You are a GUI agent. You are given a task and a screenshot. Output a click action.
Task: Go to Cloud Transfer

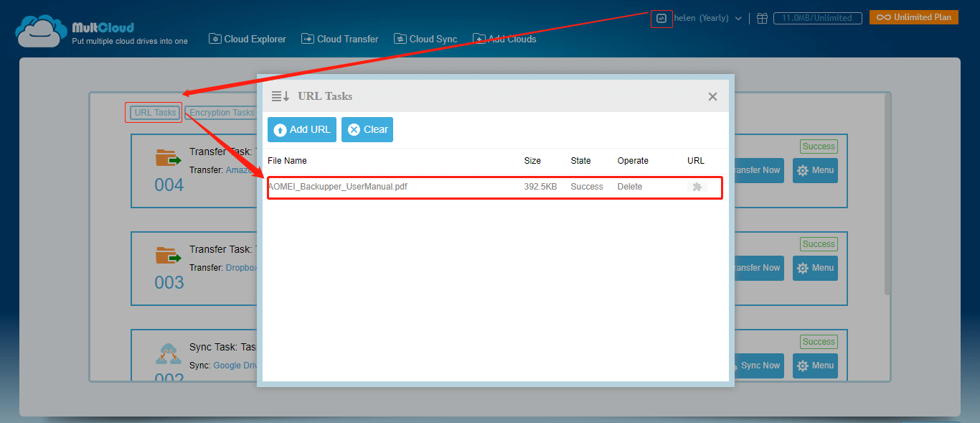(340, 39)
